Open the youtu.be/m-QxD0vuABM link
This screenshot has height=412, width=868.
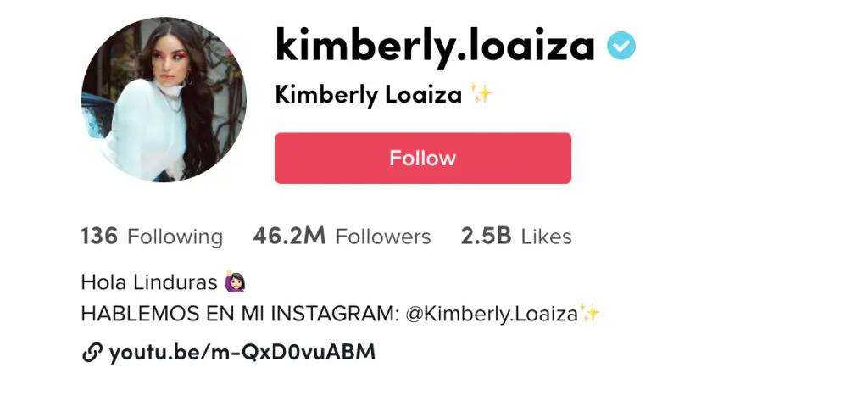pyautogui.click(x=242, y=352)
